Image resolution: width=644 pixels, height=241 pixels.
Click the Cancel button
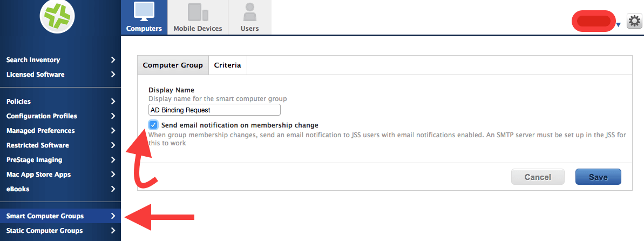538,177
